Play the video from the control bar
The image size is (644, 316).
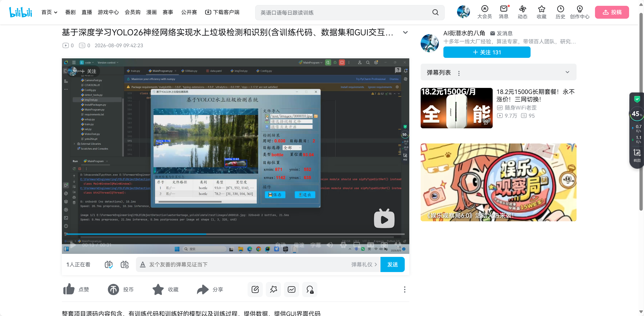tap(73, 245)
